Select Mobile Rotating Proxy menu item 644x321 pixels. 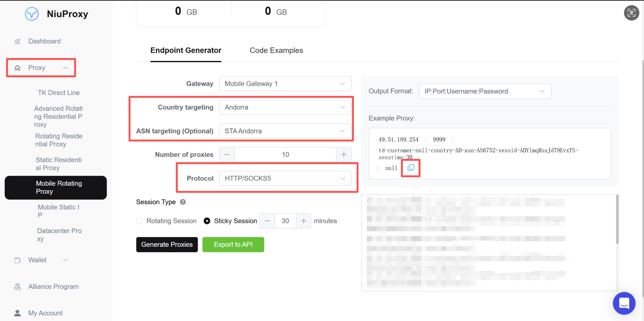pyautogui.click(x=56, y=188)
